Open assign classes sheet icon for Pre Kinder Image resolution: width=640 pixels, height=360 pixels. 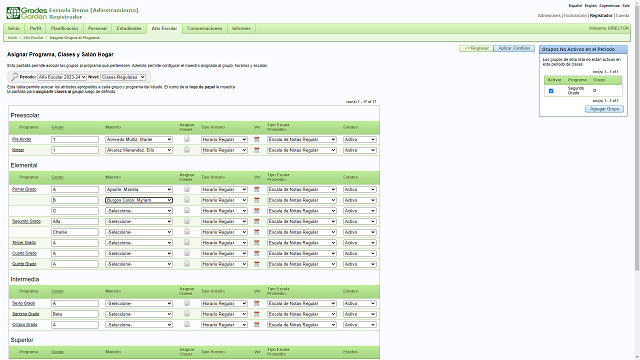pyautogui.click(x=187, y=139)
